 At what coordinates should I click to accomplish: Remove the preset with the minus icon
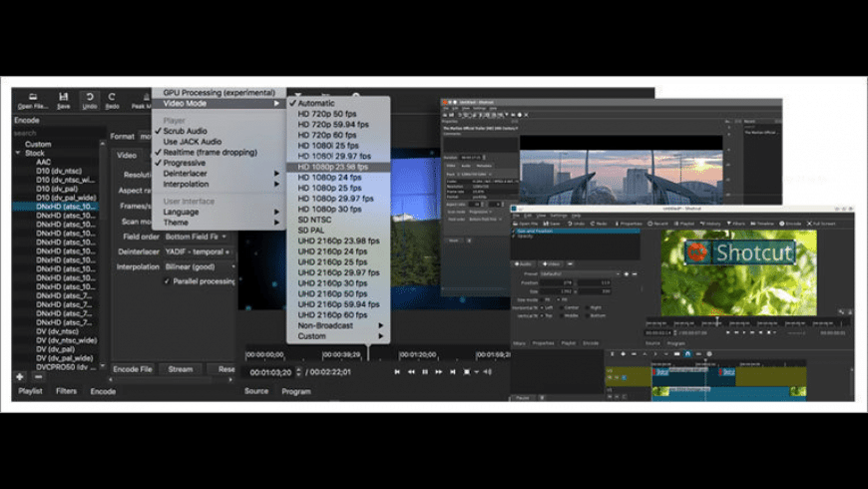coord(38,376)
